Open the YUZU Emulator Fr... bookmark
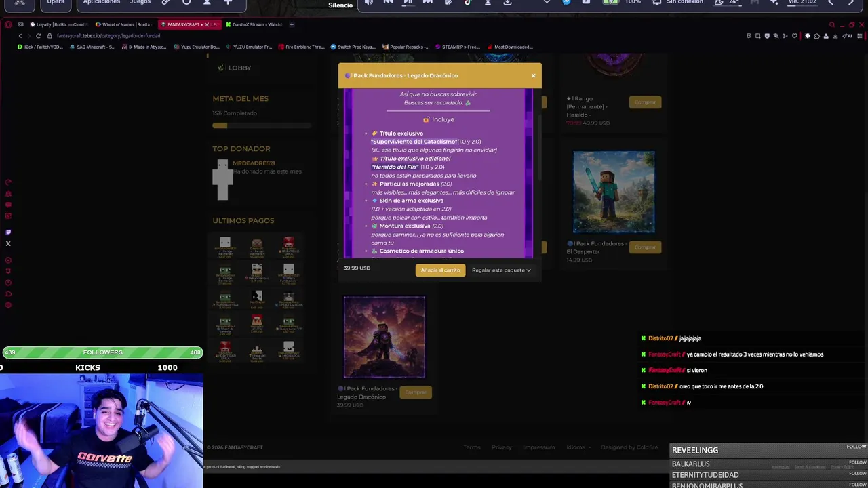 [249, 47]
